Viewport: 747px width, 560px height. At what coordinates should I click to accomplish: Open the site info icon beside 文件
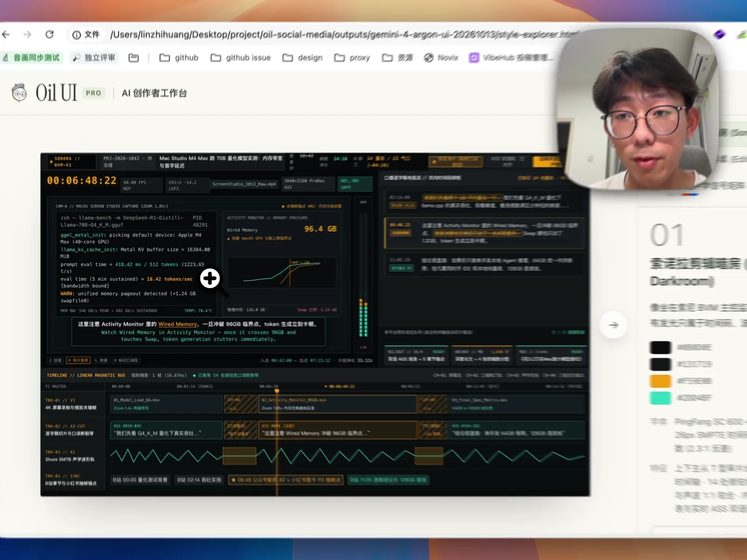click(x=77, y=35)
